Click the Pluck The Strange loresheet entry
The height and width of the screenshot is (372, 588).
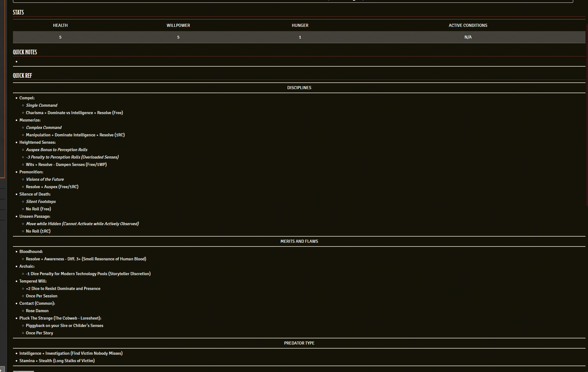pyautogui.click(x=60, y=318)
